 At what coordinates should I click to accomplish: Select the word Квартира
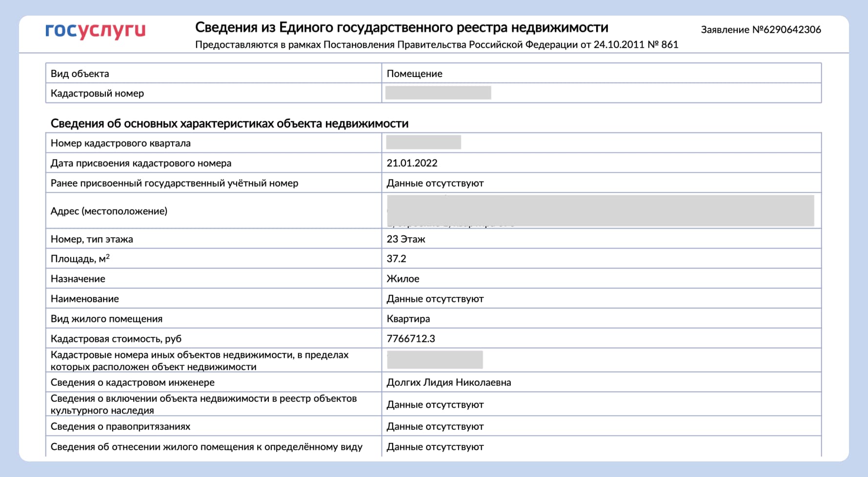click(408, 318)
